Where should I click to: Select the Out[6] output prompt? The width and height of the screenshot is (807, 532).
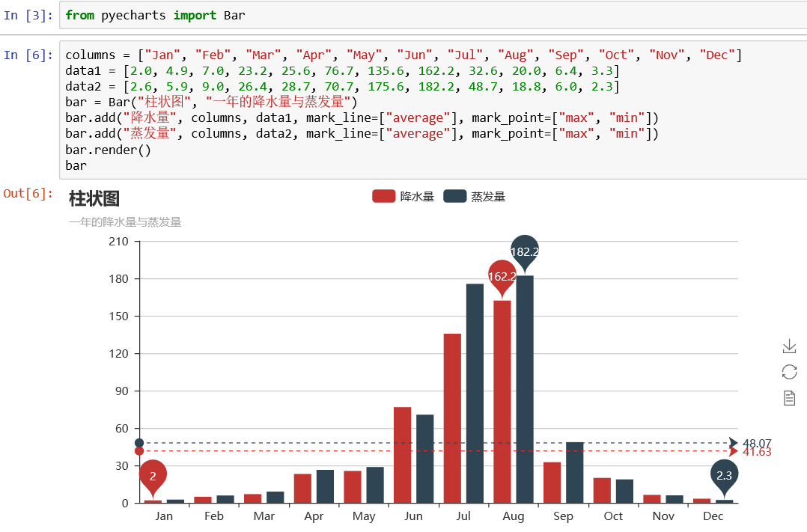[x=28, y=194]
